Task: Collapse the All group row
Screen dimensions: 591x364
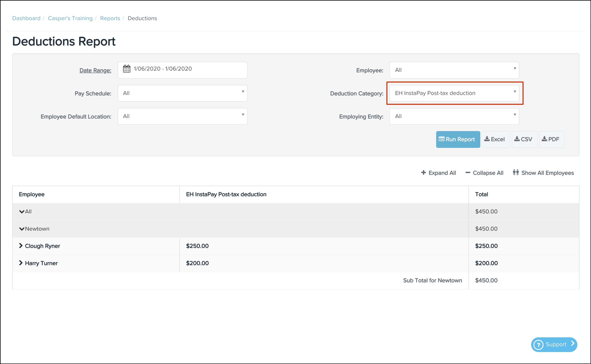Action: 22,212
